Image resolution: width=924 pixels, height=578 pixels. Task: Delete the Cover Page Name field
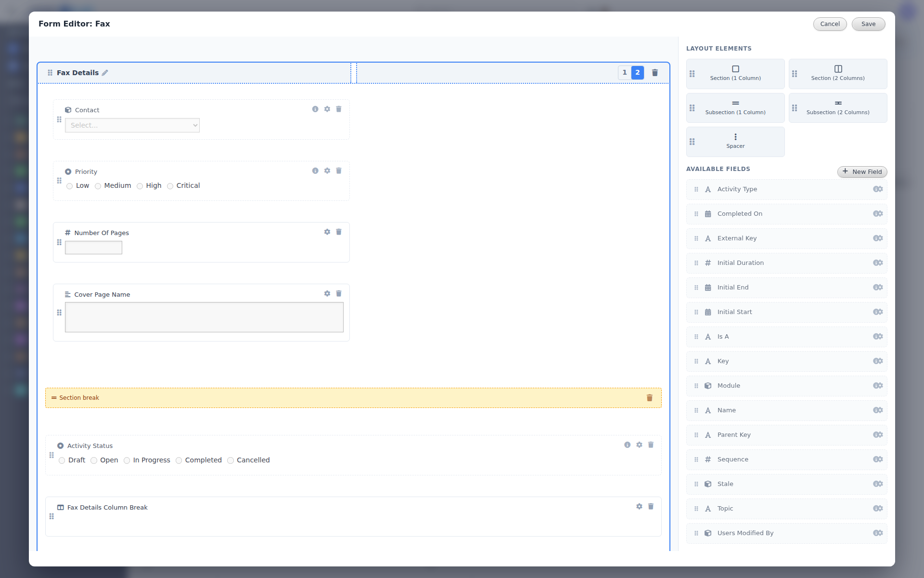339,294
